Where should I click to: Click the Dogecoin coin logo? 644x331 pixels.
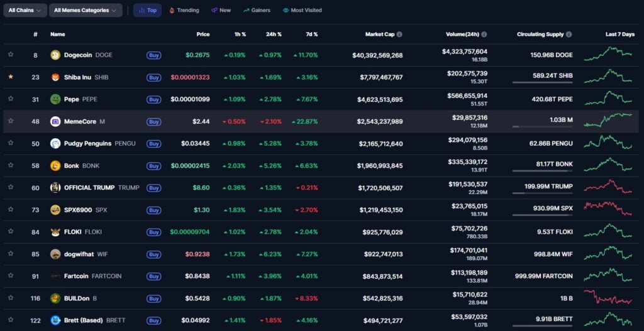tap(55, 55)
